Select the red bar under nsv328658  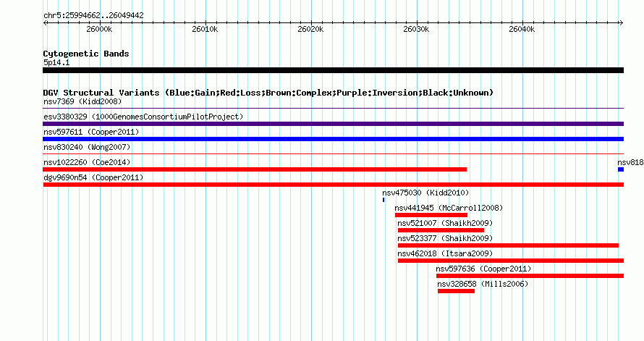[x=457, y=291]
